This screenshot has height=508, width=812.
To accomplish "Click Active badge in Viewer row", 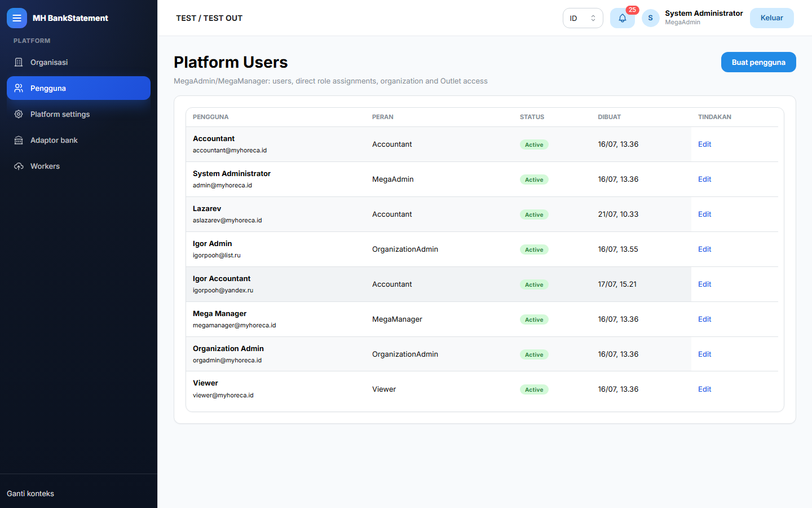I will point(534,389).
